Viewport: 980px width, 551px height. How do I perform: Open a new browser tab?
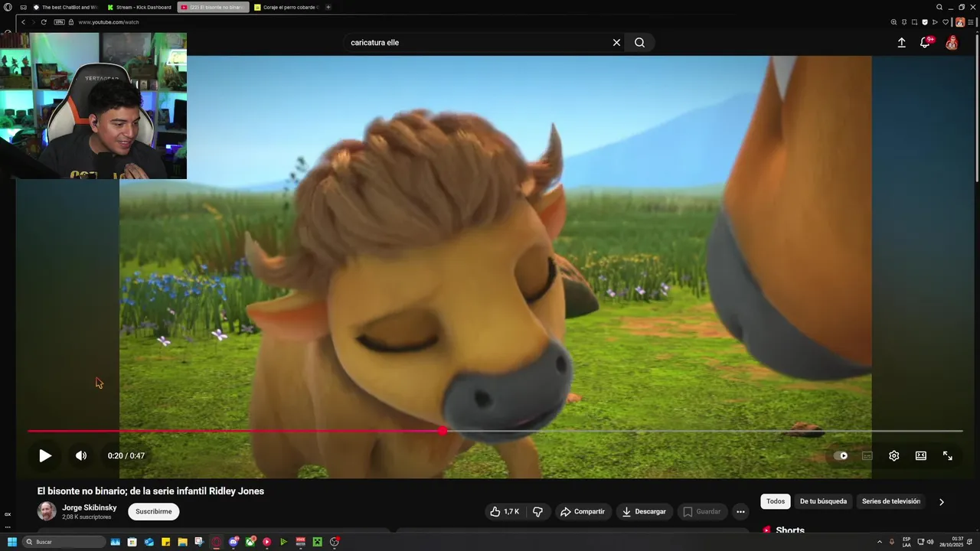point(328,7)
